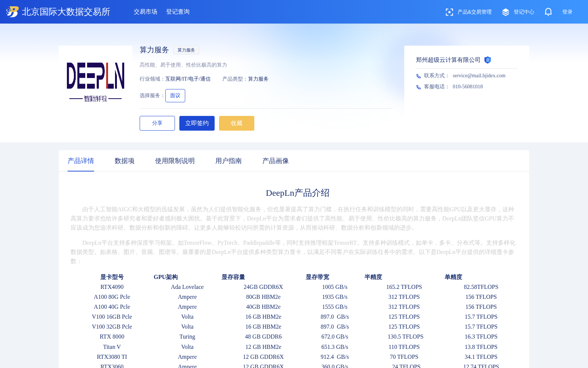Click the 80GB HBM2e cell
This screenshot has height=368, width=588.
tap(263, 297)
